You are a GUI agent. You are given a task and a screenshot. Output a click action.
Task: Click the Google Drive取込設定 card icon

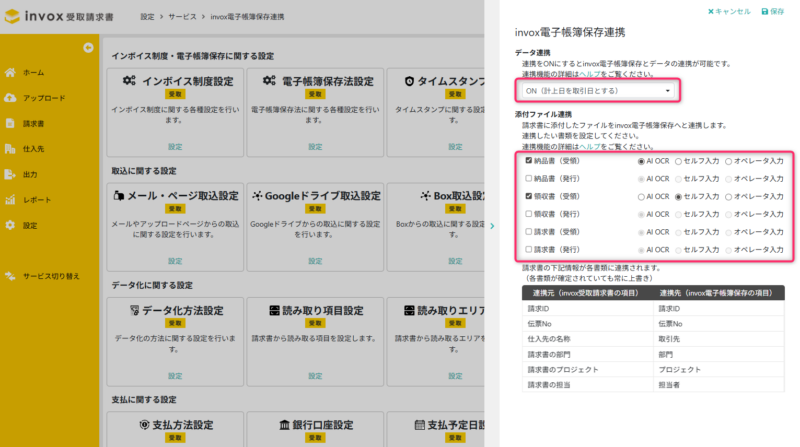pyautogui.click(x=257, y=195)
